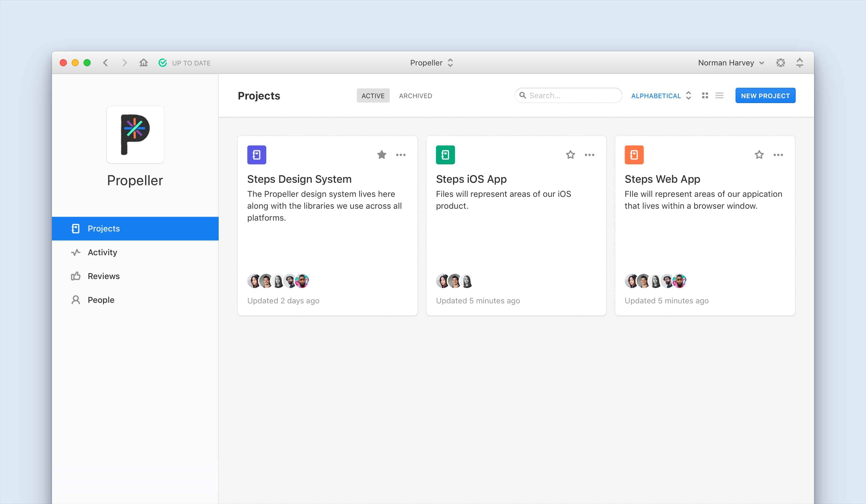Star the Steps Web App project
The image size is (866, 504).
(759, 155)
